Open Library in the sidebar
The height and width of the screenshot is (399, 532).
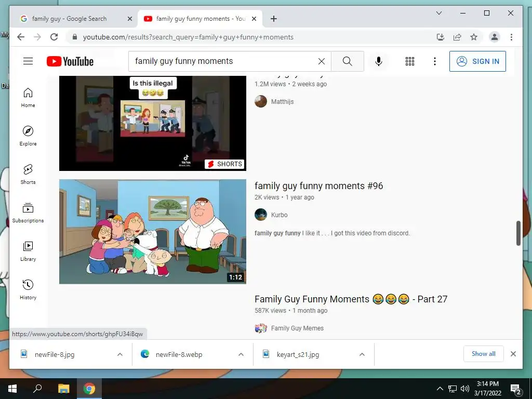click(x=28, y=251)
